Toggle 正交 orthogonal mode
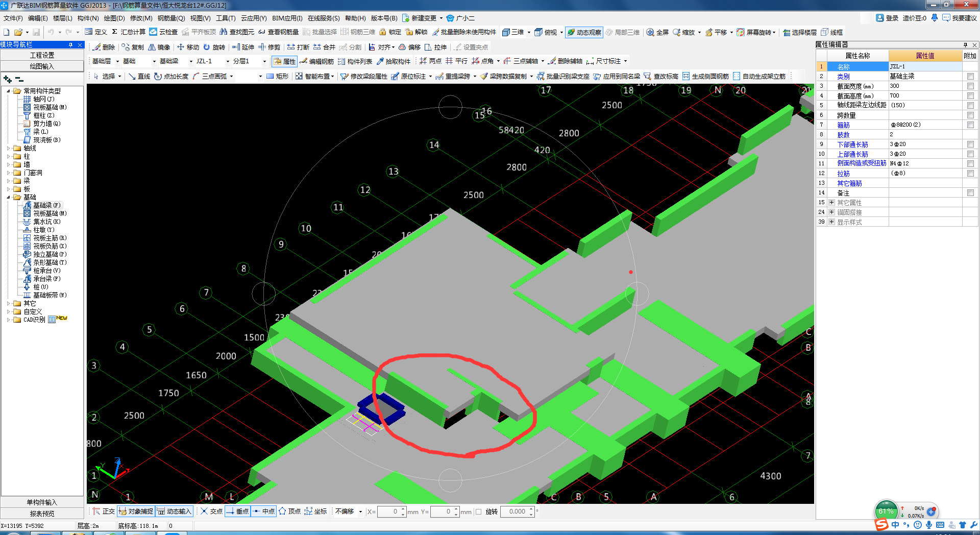980x535 pixels. click(104, 511)
